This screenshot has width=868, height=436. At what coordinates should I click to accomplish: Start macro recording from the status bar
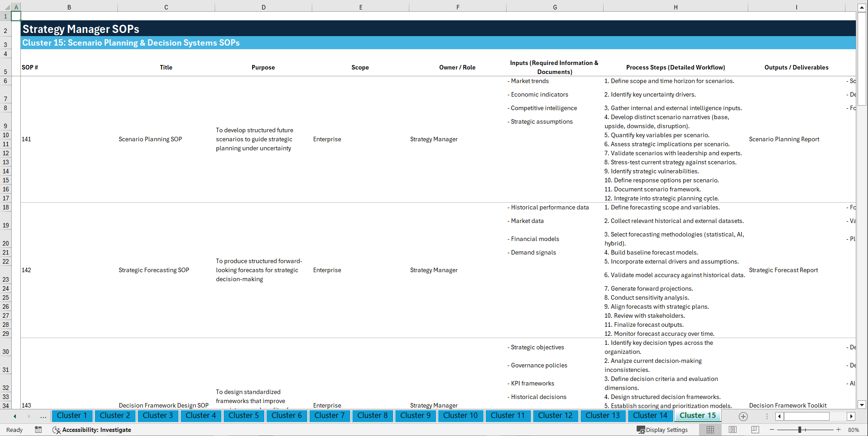click(x=38, y=430)
